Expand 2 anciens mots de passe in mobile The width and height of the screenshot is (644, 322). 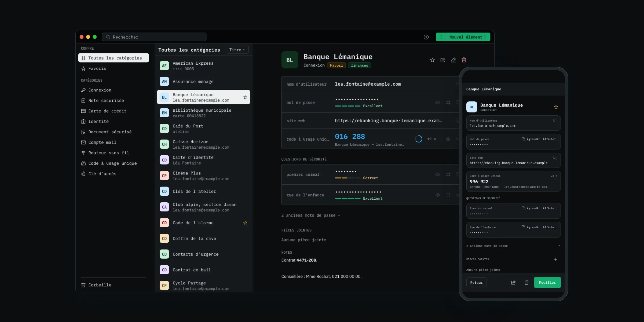(513, 246)
